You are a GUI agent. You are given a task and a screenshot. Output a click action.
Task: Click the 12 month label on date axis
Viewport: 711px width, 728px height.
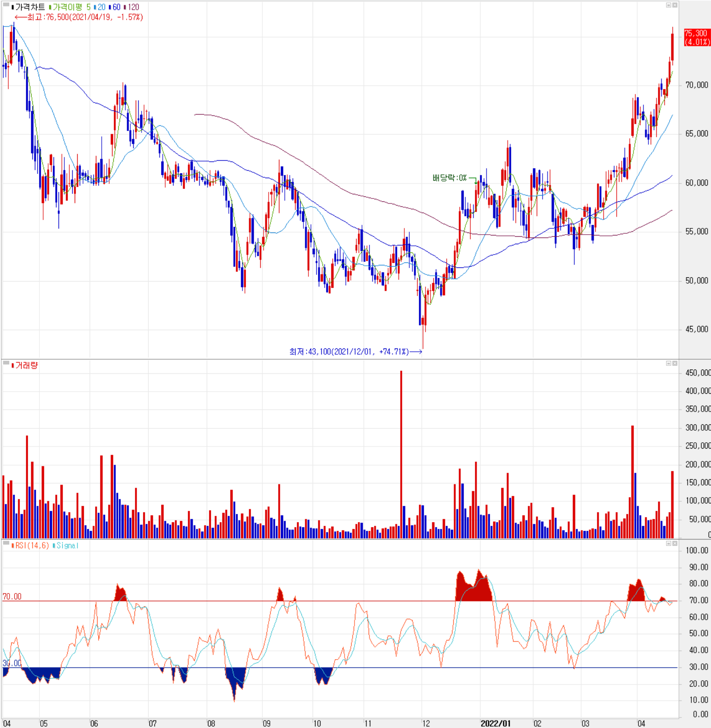[x=426, y=723]
